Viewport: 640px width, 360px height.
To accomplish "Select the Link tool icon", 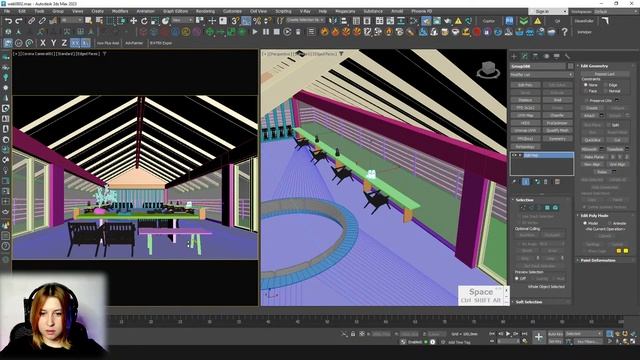I will tap(31, 21).
